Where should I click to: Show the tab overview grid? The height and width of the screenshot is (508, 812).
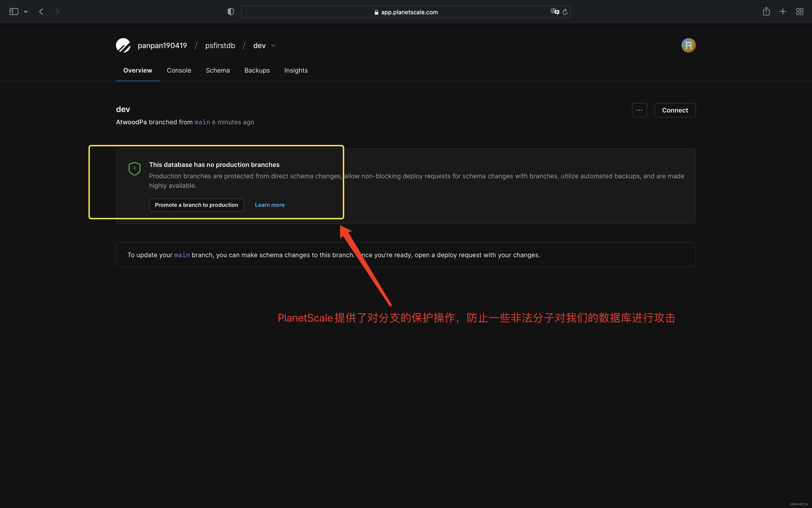[800, 12]
